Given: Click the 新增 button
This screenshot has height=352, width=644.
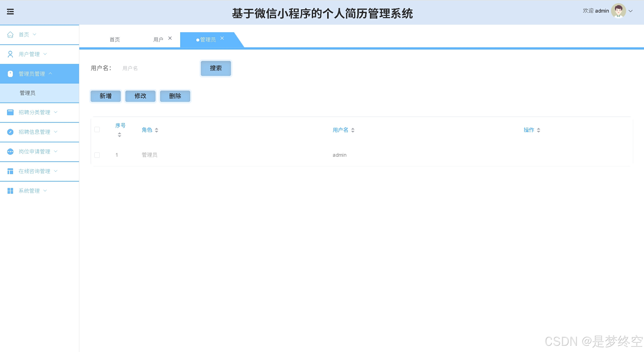Looking at the screenshot, I should [x=105, y=96].
